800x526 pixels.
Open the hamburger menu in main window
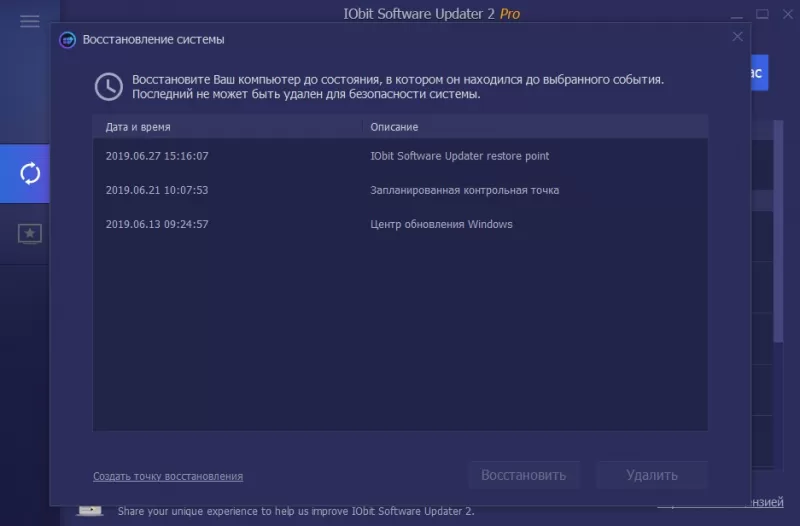(30, 21)
